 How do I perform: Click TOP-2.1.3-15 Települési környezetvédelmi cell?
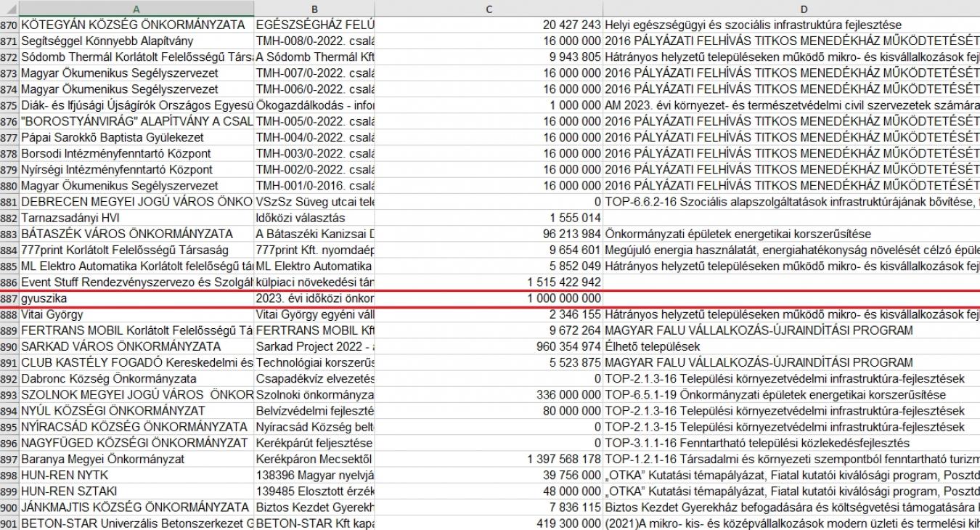(x=791, y=427)
